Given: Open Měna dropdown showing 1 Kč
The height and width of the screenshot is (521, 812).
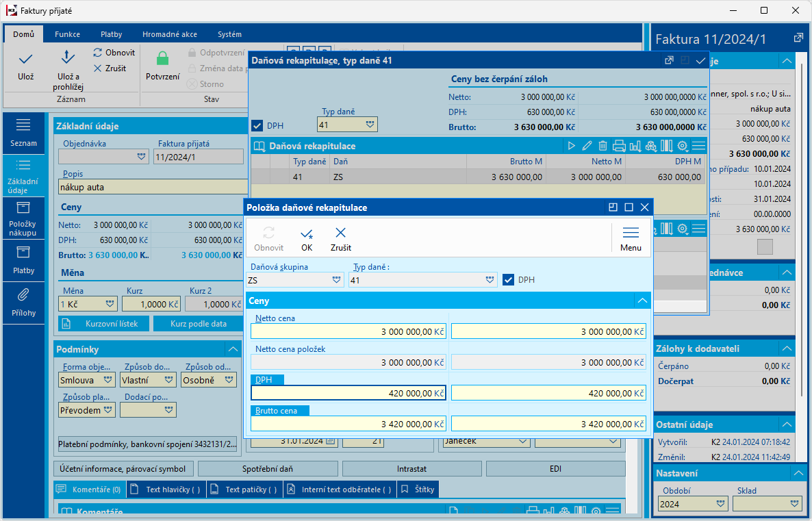Looking at the screenshot, I should (x=110, y=304).
